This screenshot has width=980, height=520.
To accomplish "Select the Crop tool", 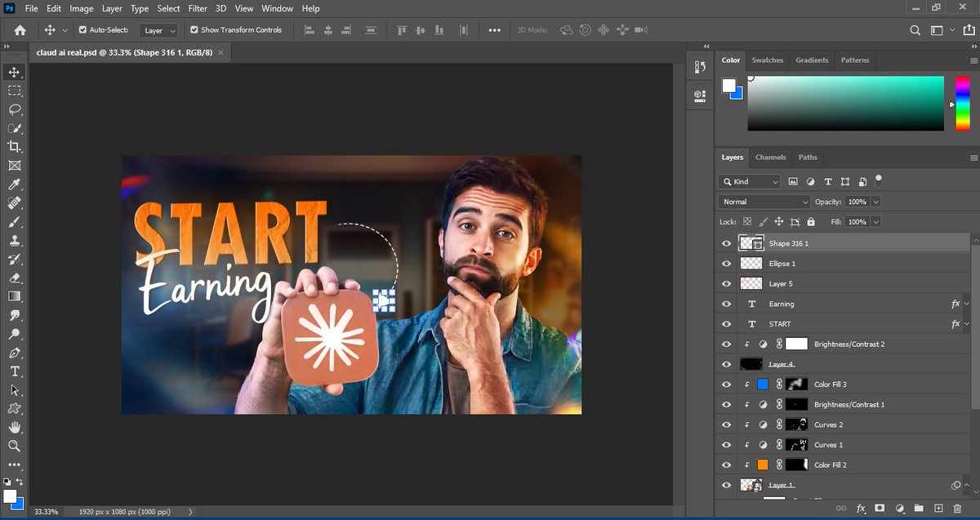I will [14, 147].
